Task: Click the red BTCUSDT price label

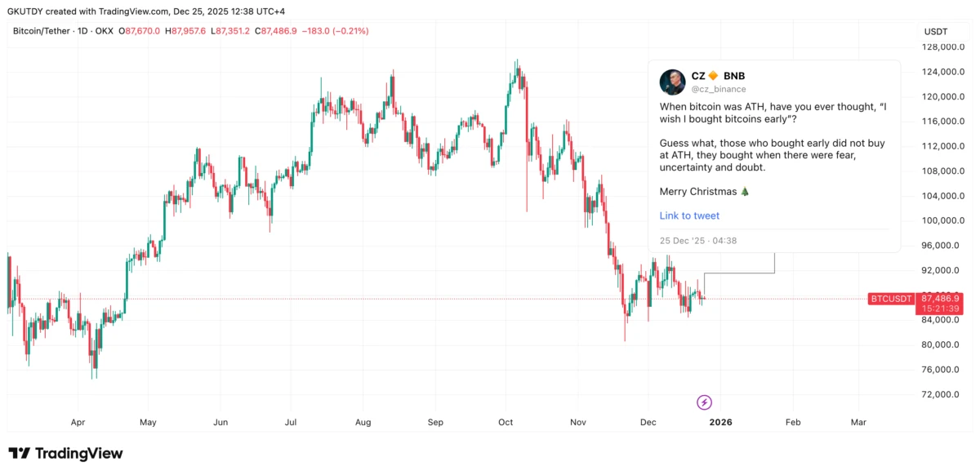Action: coord(890,300)
